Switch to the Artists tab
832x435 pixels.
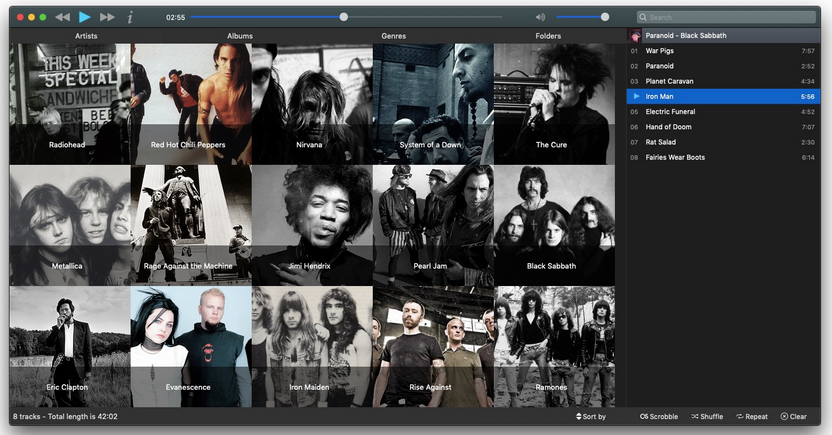[x=86, y=36]
